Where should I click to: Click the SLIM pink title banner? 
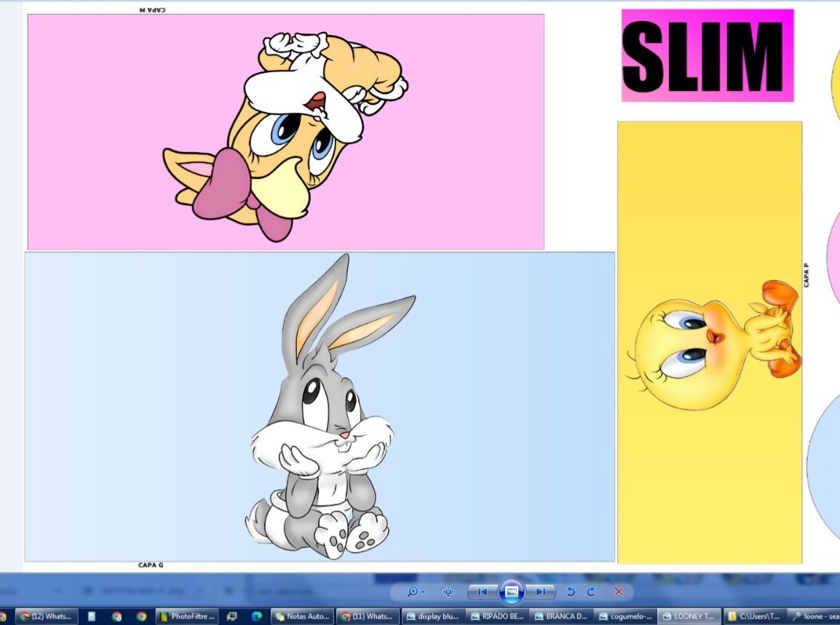tap(707, 55)
